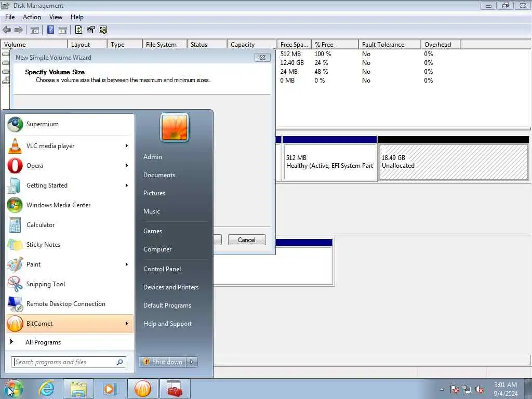Click the Back arrow in Disk Management toolbar
532x399 pixels.
(x=7, y=30)
